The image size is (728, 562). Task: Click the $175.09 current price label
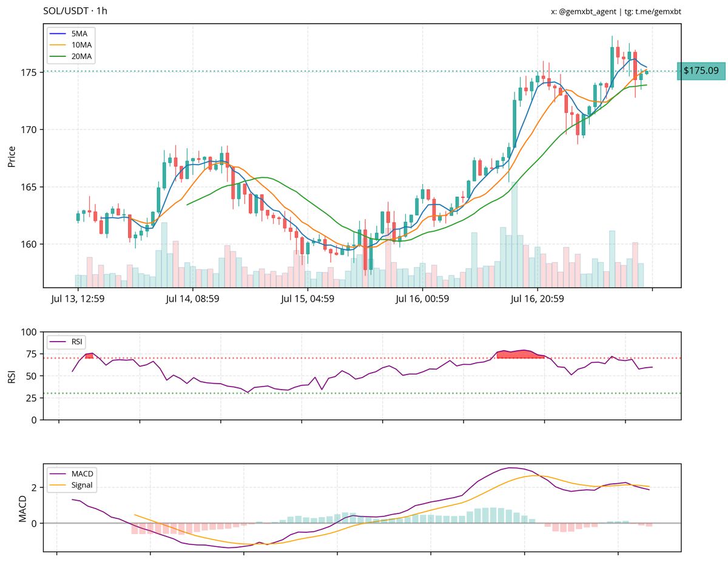click(x=701, y=71)
